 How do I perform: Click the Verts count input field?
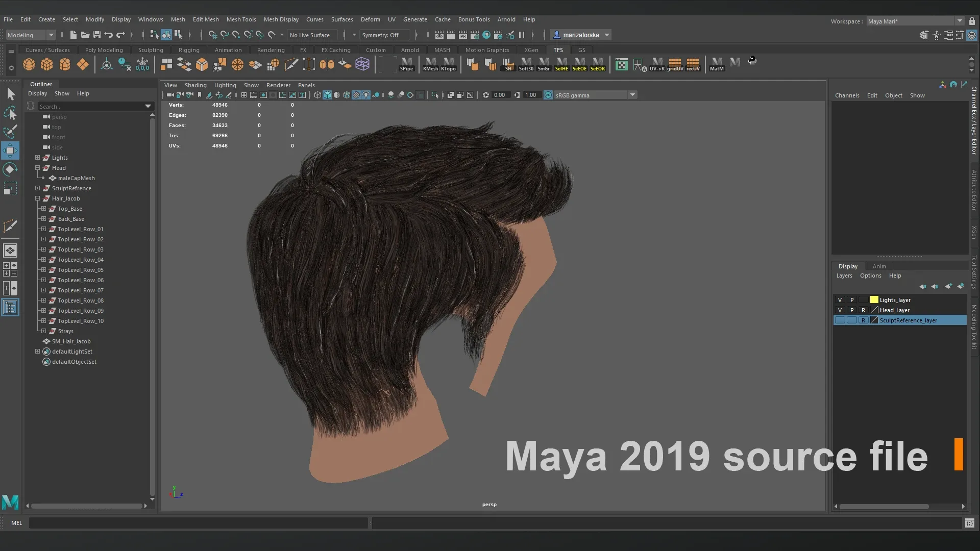[x=219, y=104]
